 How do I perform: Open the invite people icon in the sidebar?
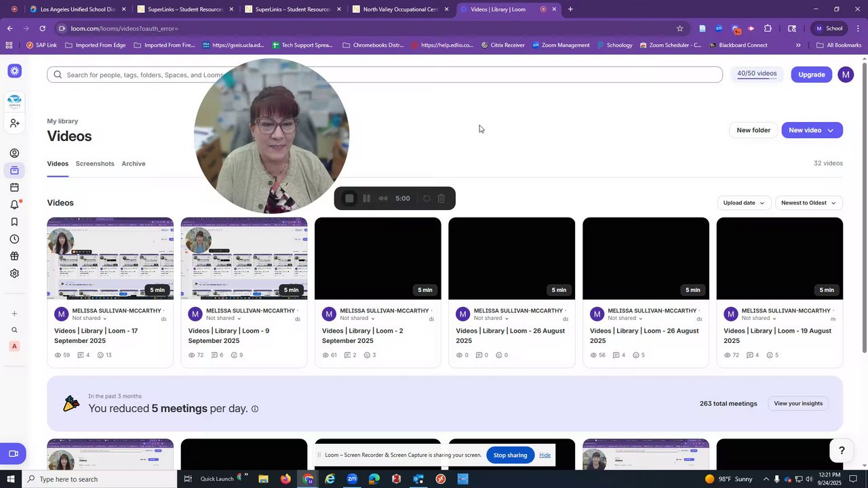(x=14, y=123)
